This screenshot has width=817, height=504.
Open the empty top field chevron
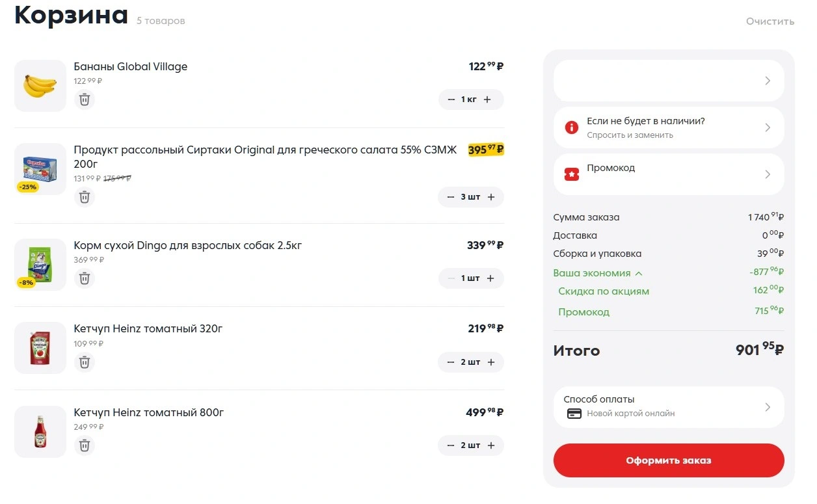pyautogui.click(x=768, y=81)
